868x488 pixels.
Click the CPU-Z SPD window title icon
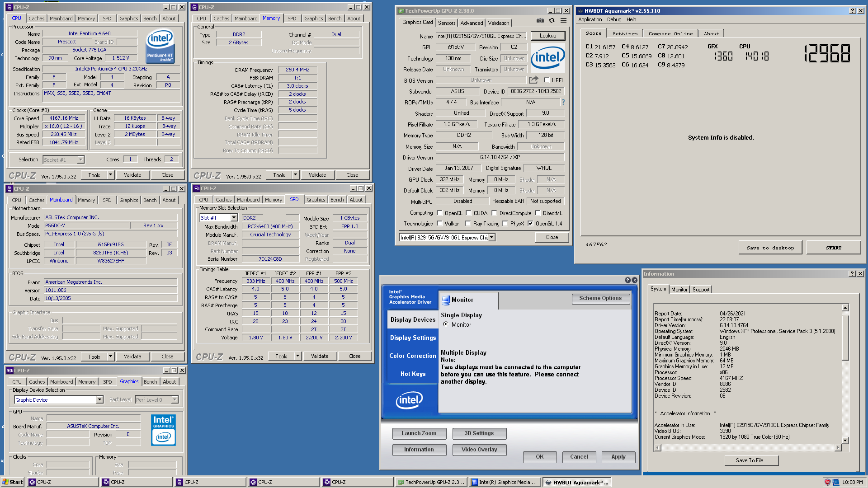(197, 188)
